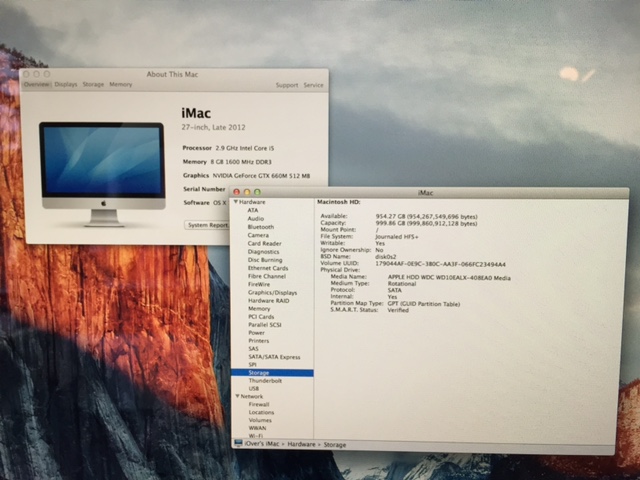Select Graphics/Displays in the Hardware list
Screen dimensions: 640x480
(272, 293)
